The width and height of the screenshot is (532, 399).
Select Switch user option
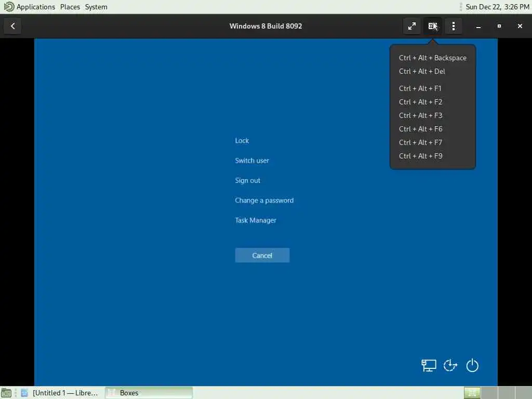[252, 161]
